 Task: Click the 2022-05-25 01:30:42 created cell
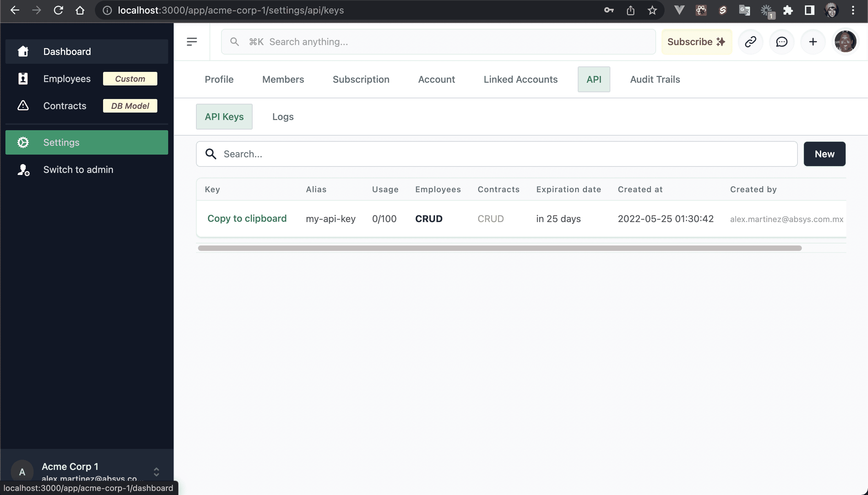pyautogui.click(x=665, y=219)
